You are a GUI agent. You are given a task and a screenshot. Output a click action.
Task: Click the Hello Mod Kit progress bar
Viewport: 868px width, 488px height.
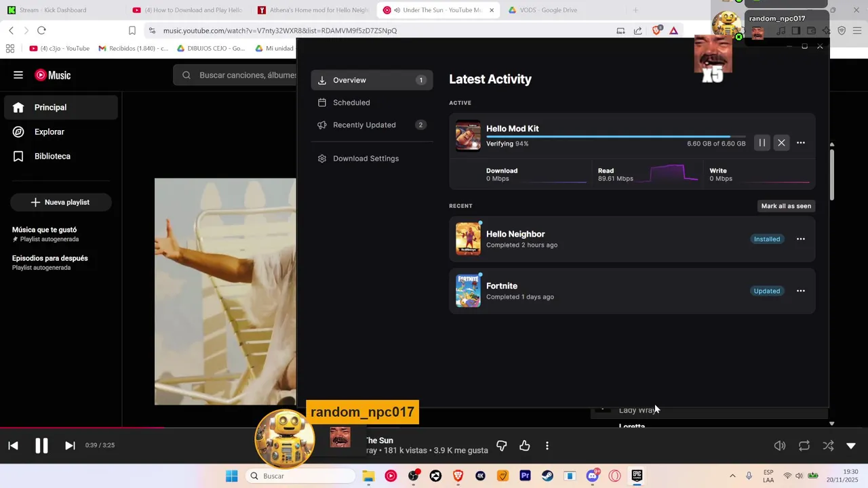[x=616, y=137]
